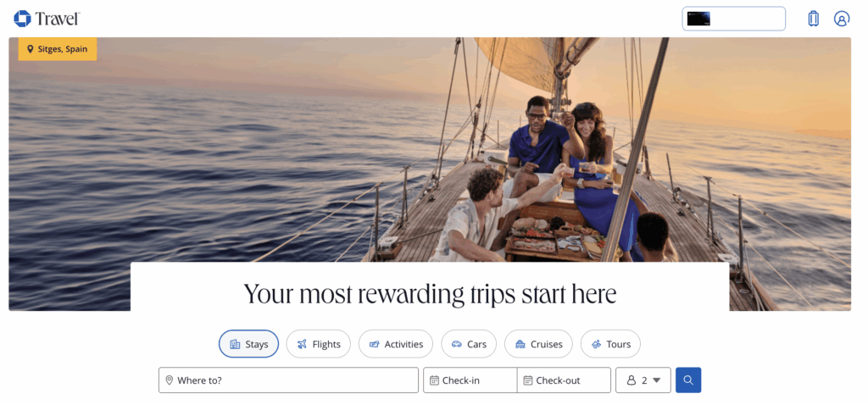
Task: Switch to the Activities tab
Action: coord(396,344)
